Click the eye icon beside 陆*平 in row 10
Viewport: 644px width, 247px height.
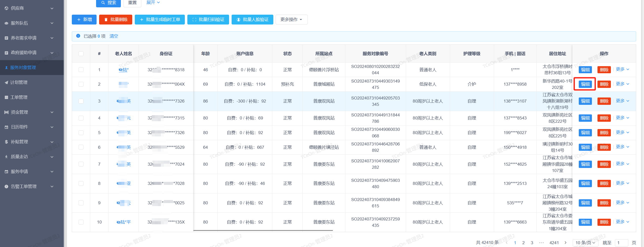(x=118, y=222)
